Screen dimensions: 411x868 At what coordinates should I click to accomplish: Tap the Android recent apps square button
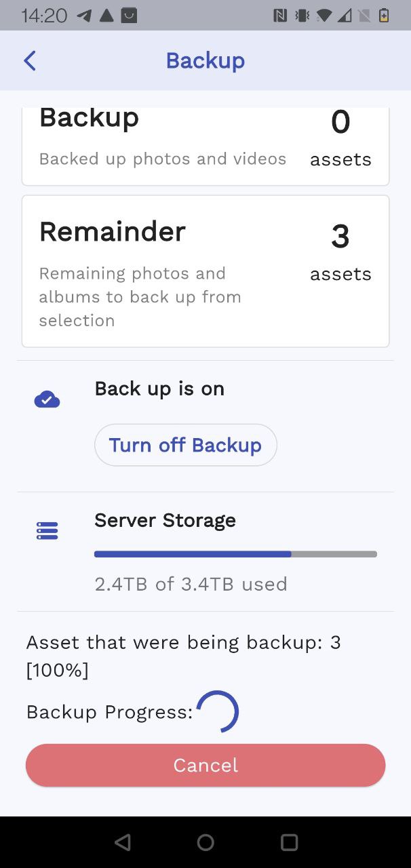289,842
